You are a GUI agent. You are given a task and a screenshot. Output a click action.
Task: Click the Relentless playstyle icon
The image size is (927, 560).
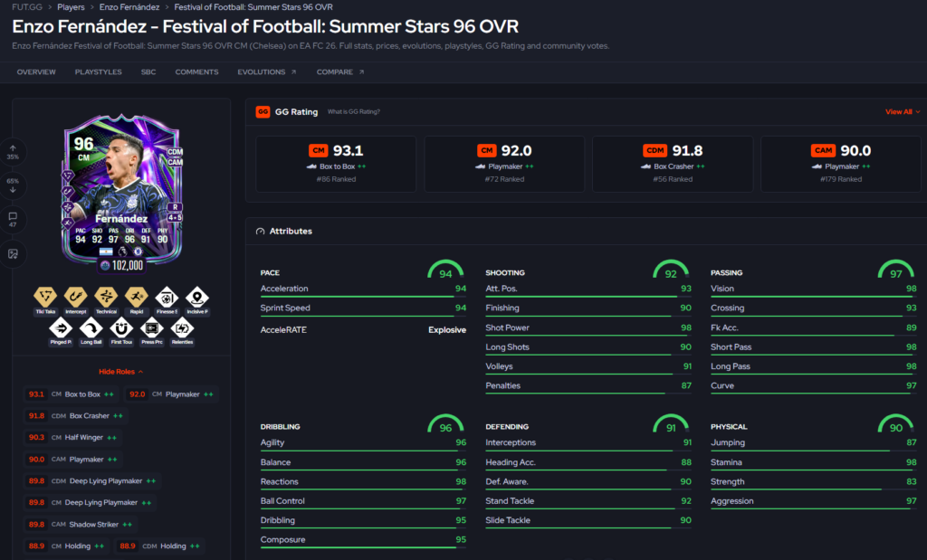pos(182,331)
